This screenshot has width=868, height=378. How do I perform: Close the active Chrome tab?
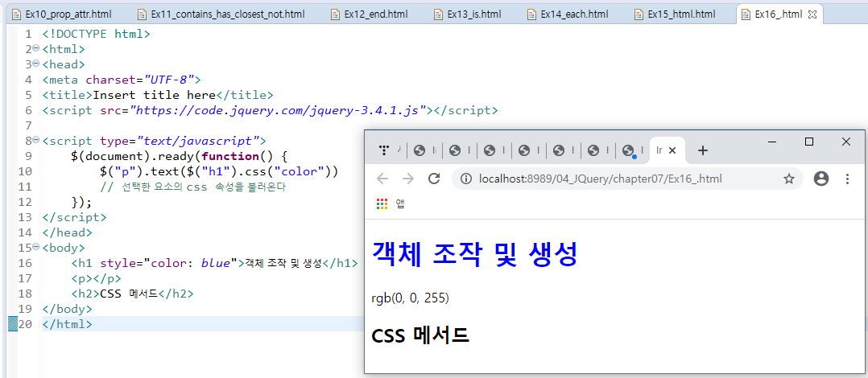tap(672, 150)
